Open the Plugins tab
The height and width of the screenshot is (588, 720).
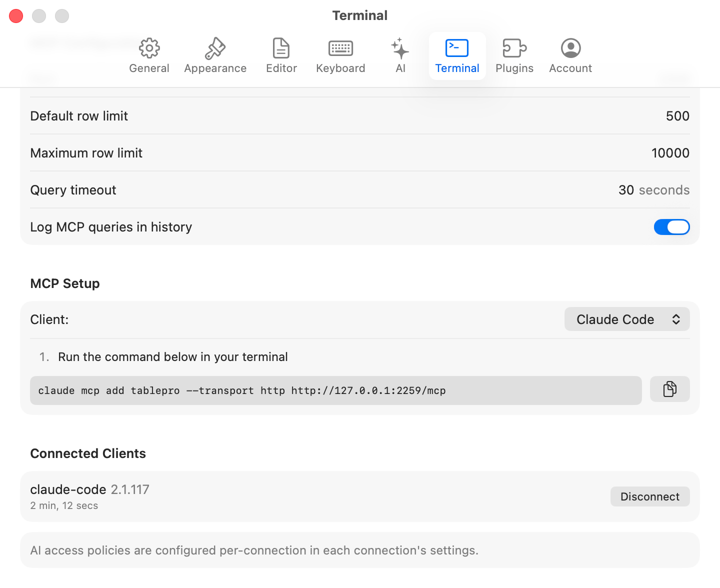[514, 56]
